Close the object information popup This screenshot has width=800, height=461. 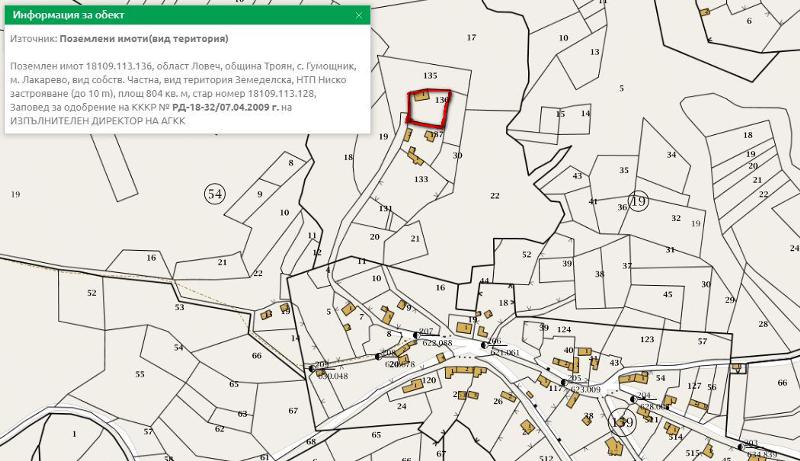pyautogui.click(x=359, y=15)
